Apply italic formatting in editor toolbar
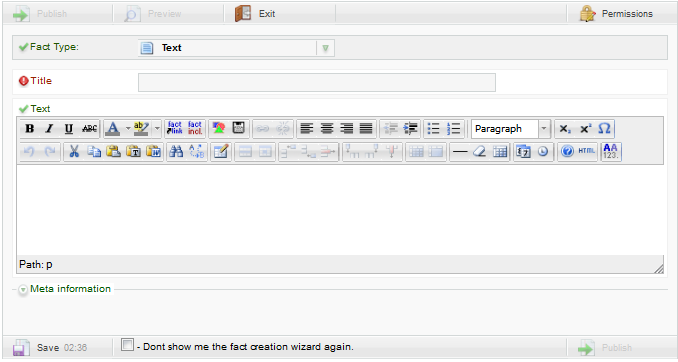Image resolution: width=678 pixels, height=362 pixels. [x=49, y=128]
